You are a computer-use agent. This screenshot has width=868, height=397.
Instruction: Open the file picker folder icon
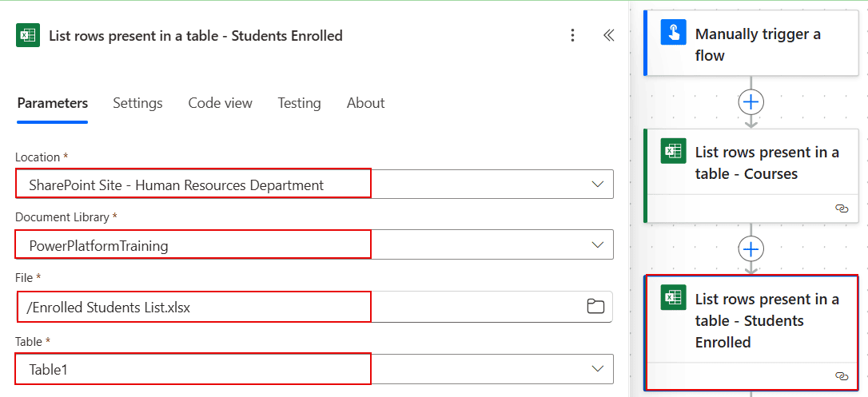[x=595, y=307]
